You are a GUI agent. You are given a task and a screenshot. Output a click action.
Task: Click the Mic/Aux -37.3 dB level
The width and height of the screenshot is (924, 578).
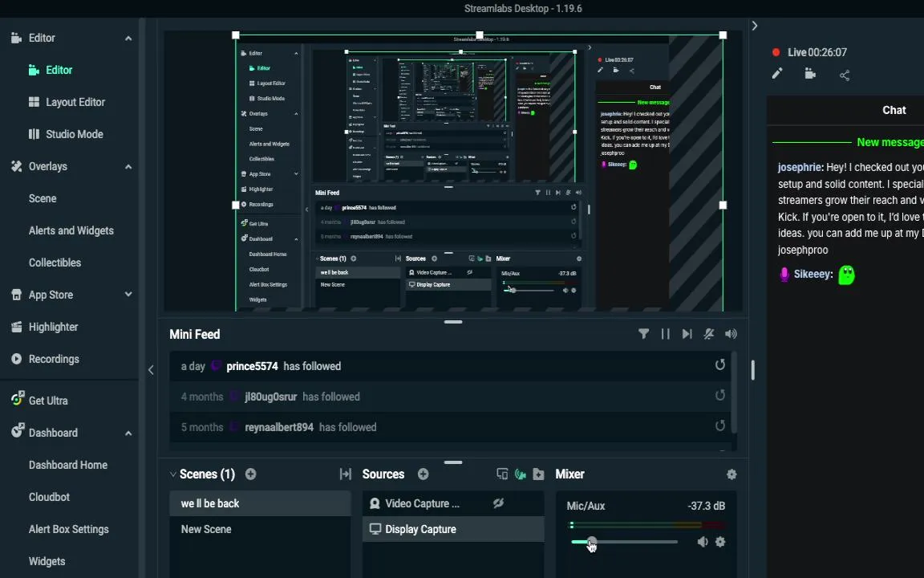coord(706,506)
